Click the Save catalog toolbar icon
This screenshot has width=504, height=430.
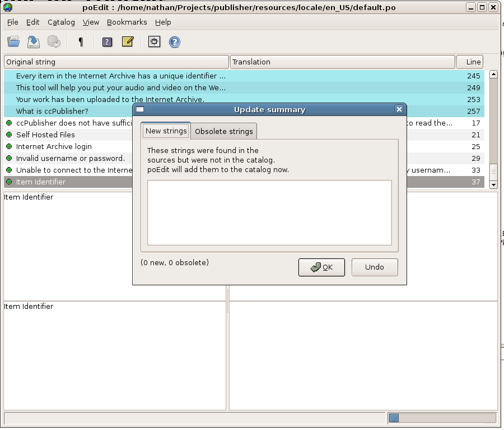coord(34,42)
